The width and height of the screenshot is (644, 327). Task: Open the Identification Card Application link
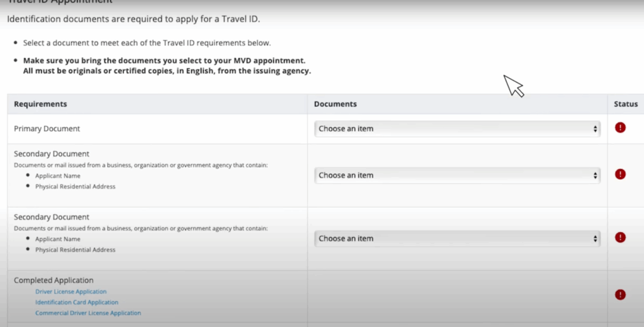[x=77, y=302]
